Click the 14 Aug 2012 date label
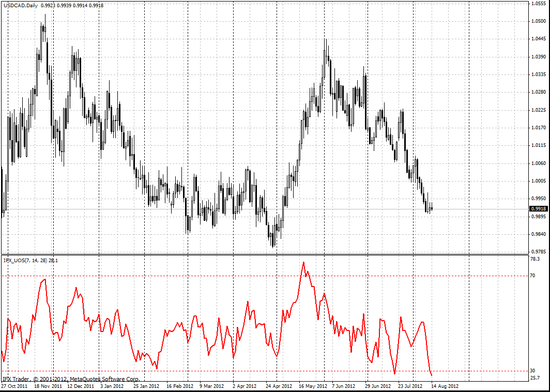 coord(445,386)
